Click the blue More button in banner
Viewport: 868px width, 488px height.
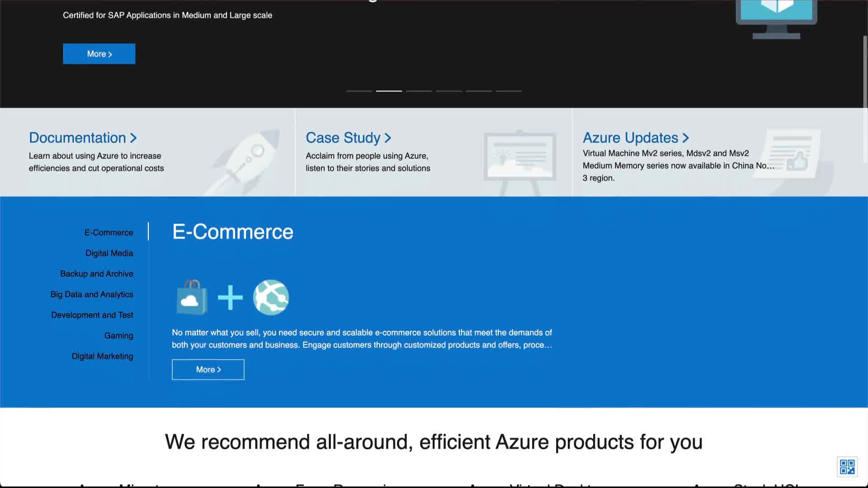click(x=99, y=54)
